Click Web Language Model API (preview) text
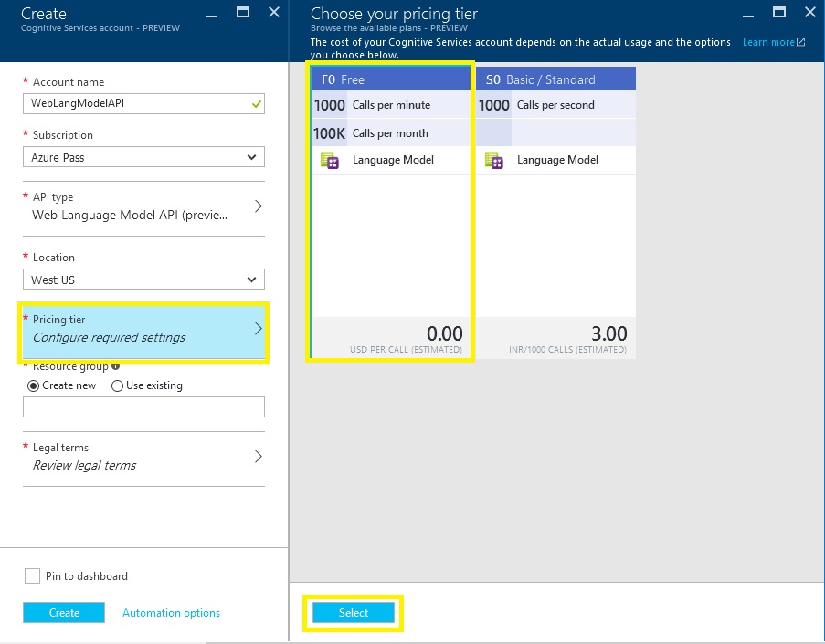Viewport: 825px width, 644px height. [130, 216]
